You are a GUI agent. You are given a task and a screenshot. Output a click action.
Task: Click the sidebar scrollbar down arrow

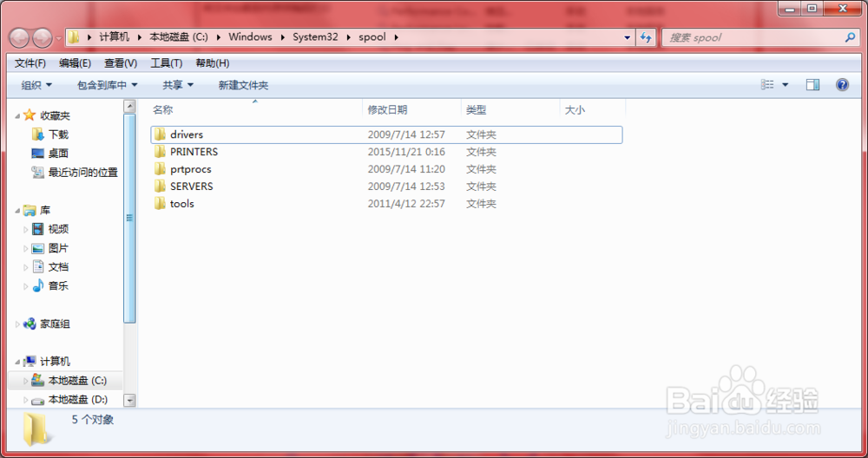(x=129, y=400)
